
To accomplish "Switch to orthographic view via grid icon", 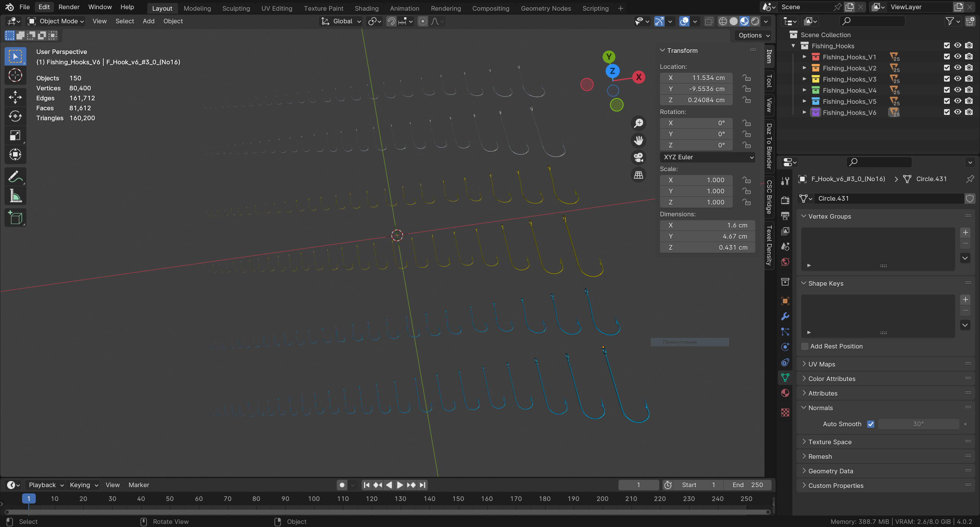I will (x=639, y=175).
